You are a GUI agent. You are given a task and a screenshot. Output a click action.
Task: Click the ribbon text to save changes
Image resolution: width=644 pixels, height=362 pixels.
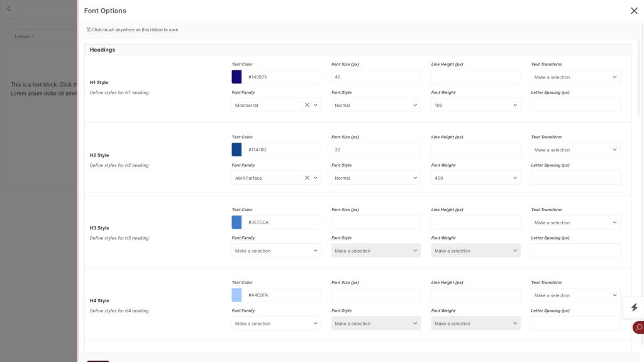135,30
